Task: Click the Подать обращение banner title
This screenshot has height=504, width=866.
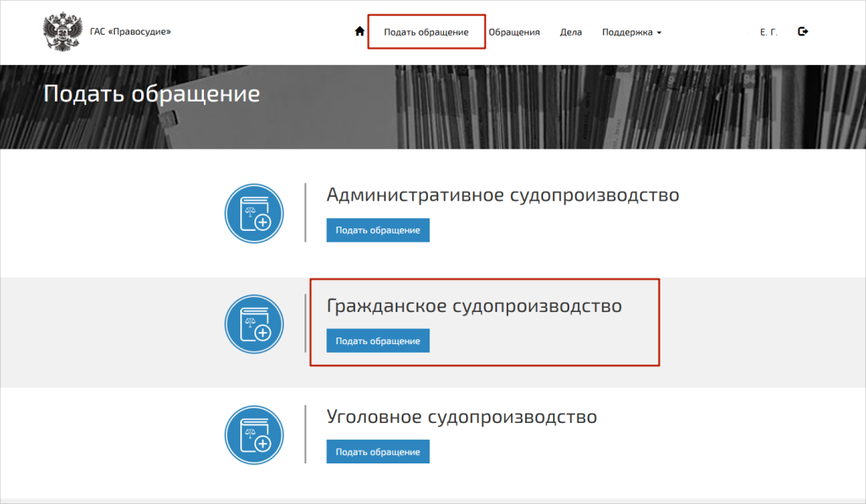Action: tap(152, 93)
